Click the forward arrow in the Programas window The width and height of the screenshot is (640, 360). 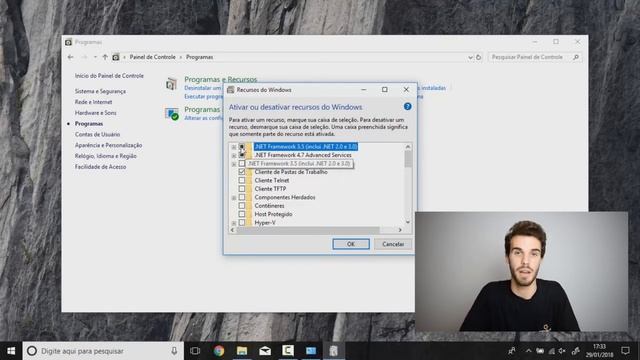tap(84, 57)
